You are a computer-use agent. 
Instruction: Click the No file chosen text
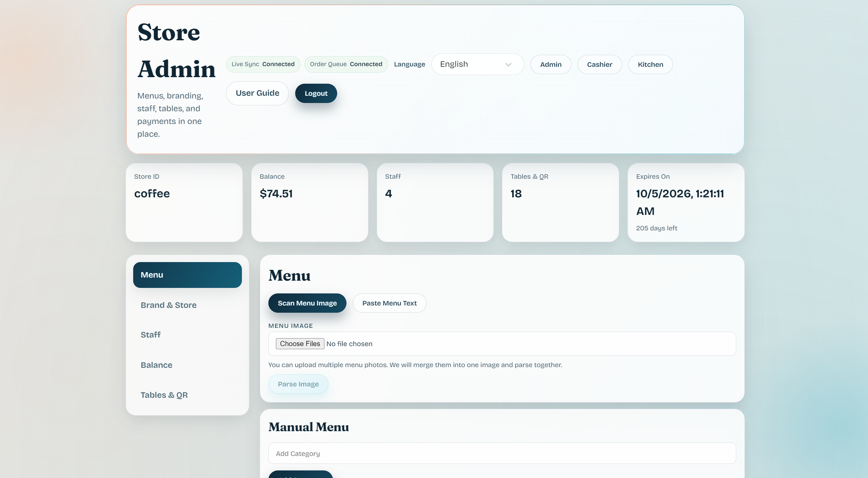(x=349, y=344)
